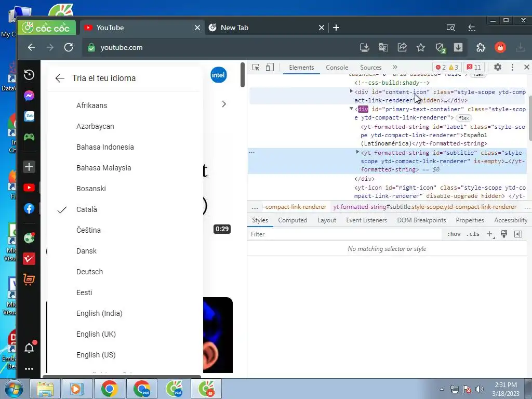Show hidden system tray icons

pos(442,389)
